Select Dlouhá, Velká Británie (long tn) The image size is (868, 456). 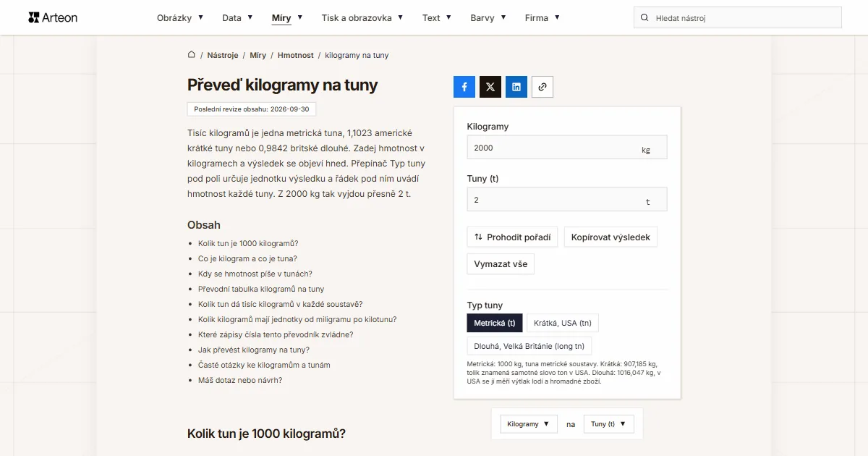529,346
